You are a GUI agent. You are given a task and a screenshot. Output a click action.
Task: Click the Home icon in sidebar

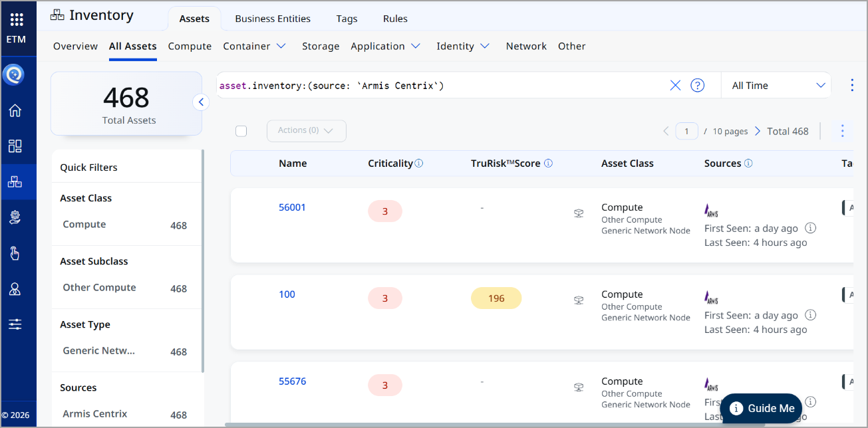(x=15, y=110)
